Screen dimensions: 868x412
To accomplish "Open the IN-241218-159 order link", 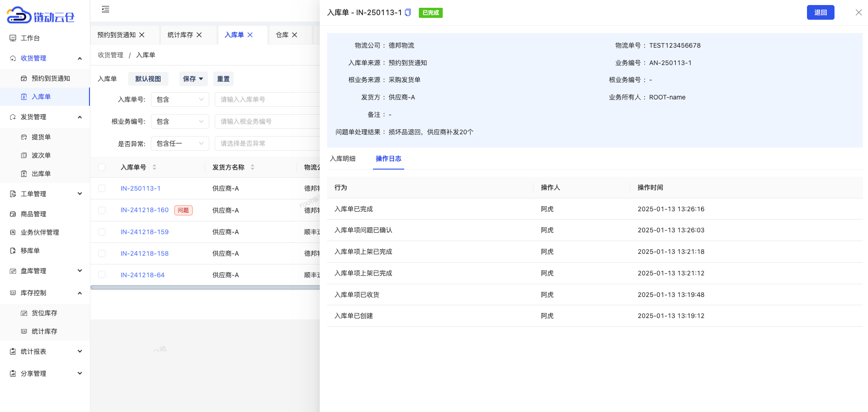I will click(x=145, y=232).
